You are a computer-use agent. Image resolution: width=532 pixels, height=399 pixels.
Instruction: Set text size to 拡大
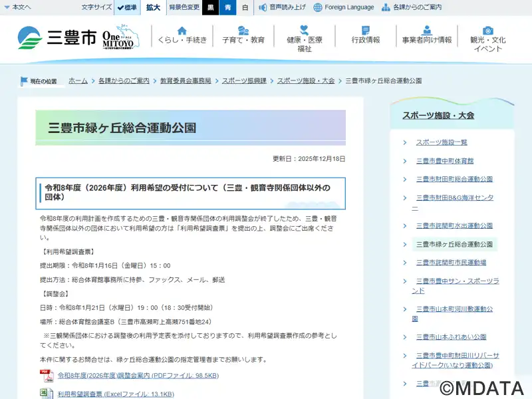pyautogui.click(x=153, y=7)
